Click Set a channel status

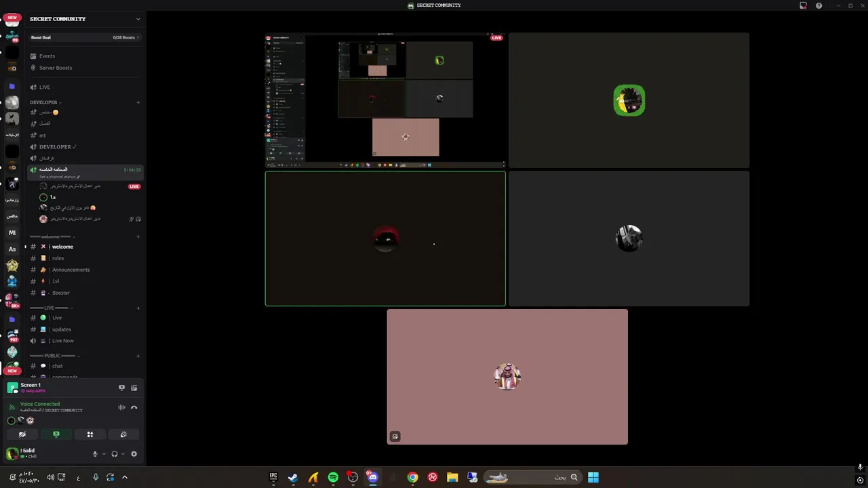tap(60, 177)
